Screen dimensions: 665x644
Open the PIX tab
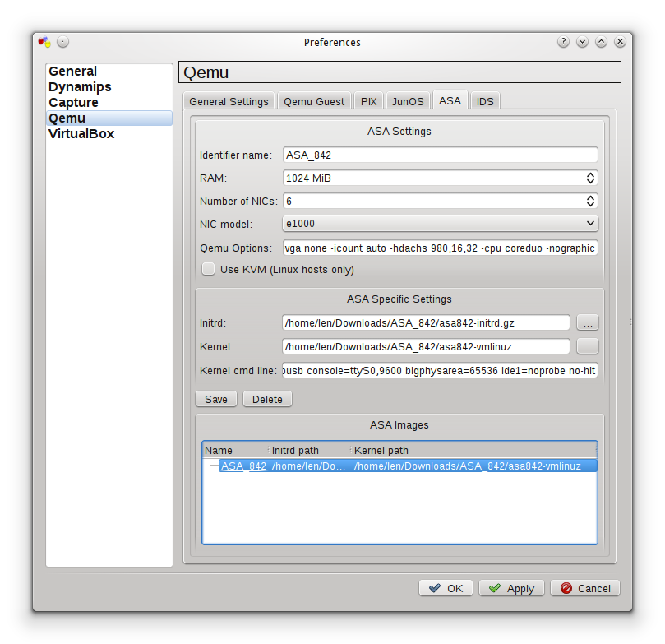click(x=368, y=102)
